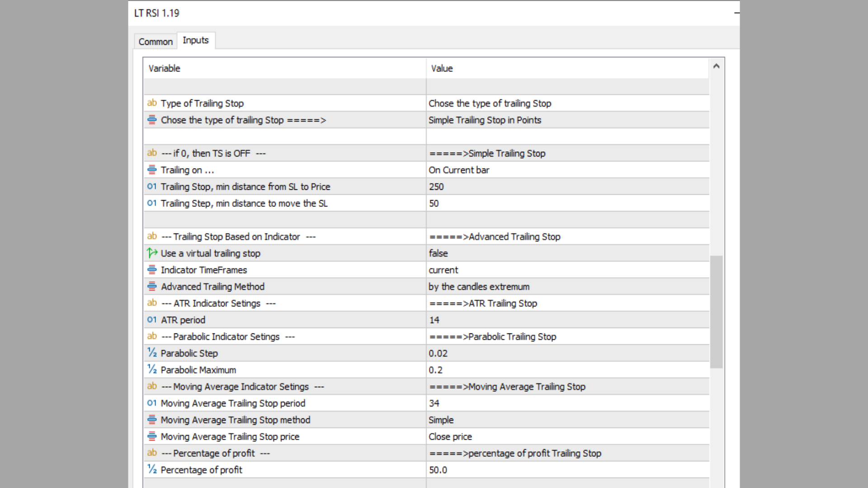Click the Value column header
The height and width of the screenshot is (488, 868).
[567, 68]
